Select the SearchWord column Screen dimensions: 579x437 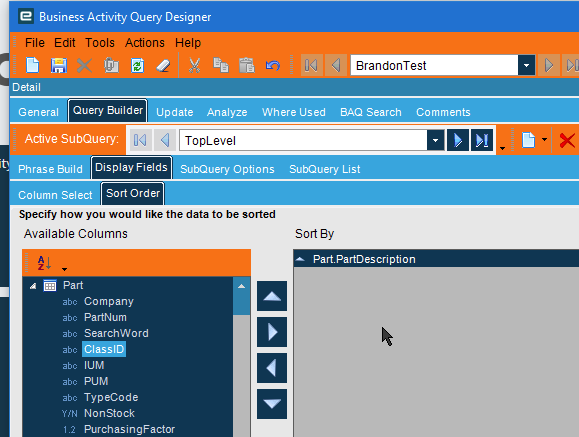(116, 333)
